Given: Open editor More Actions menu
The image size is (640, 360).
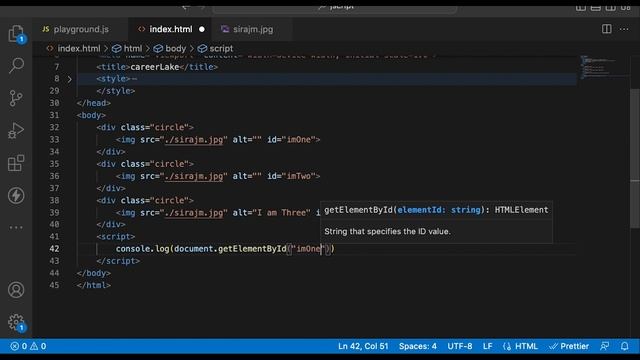Looking at the screenshot, I should click(x=624, y=29).
